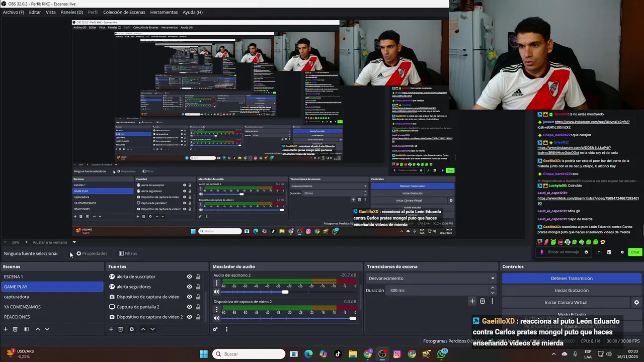Open TikTok from the taskbar
The image size is (644, 362).
tap(338, 354)
